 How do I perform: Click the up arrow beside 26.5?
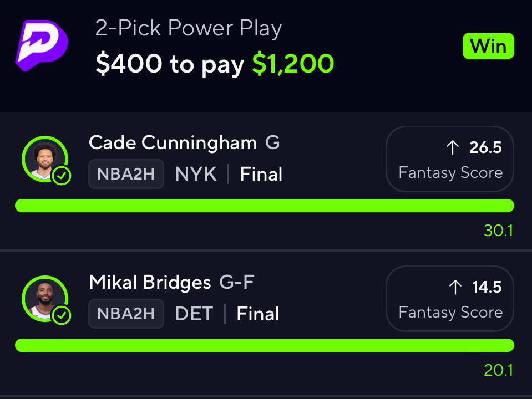[x=453, y=147]
